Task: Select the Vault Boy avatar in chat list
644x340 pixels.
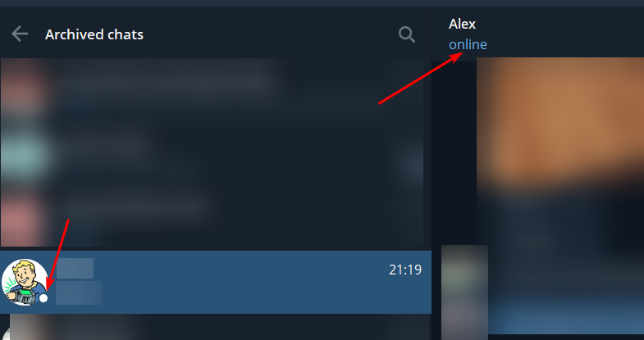Action: click(25, 282)
